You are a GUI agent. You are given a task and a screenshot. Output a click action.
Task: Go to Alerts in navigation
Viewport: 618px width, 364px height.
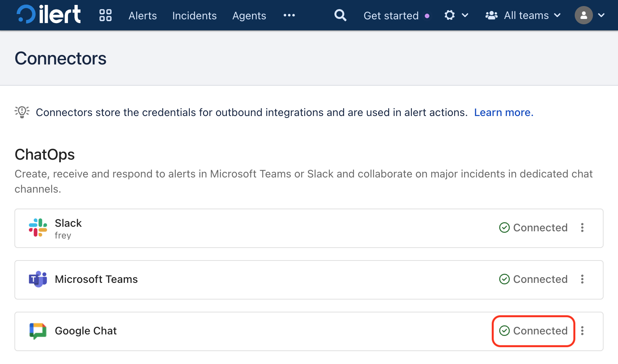pos(143,16)
